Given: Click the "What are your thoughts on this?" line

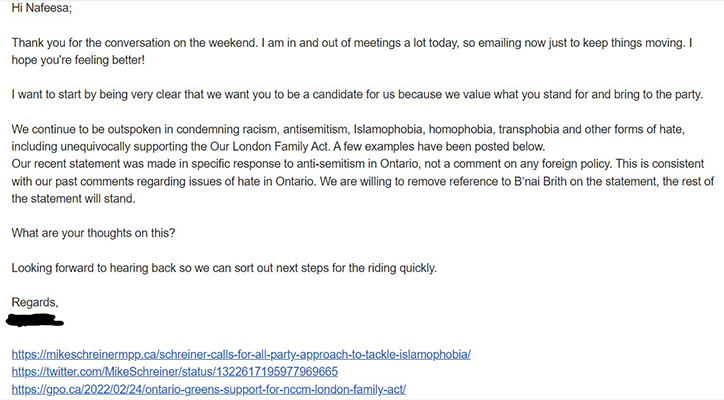Looking at the screenshot, I should (93, 233).
